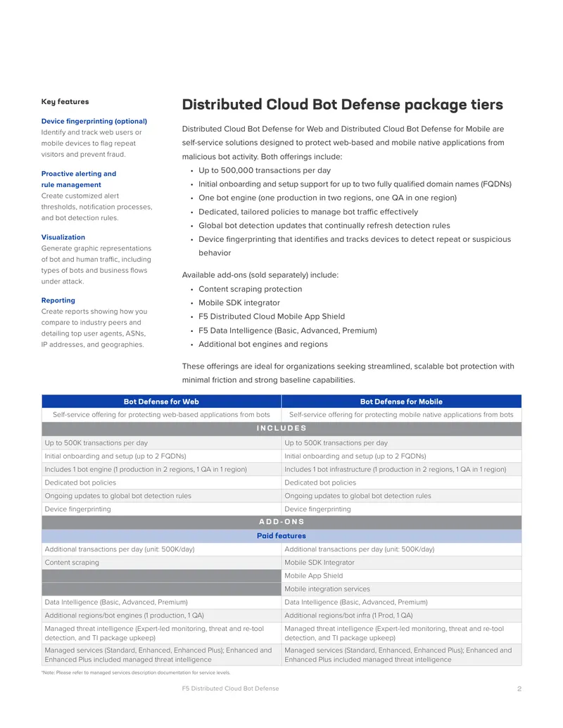Click the Up to 500,000 transactions per day bullet

click(x=265, y=170)
